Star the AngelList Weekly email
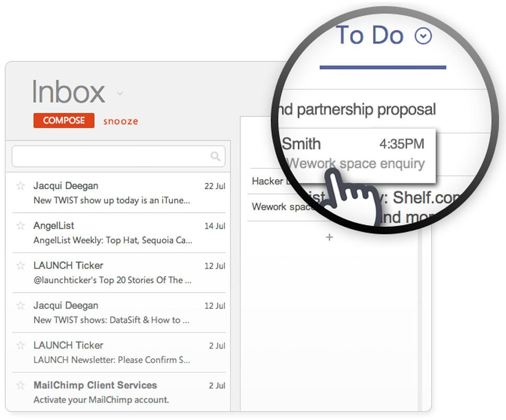 pos(20,226)
